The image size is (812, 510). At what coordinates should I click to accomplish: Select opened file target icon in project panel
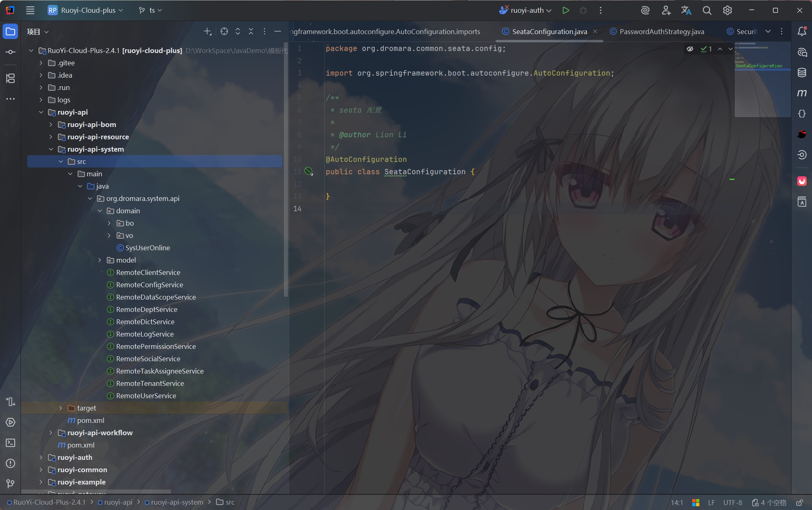pos(224,32)
